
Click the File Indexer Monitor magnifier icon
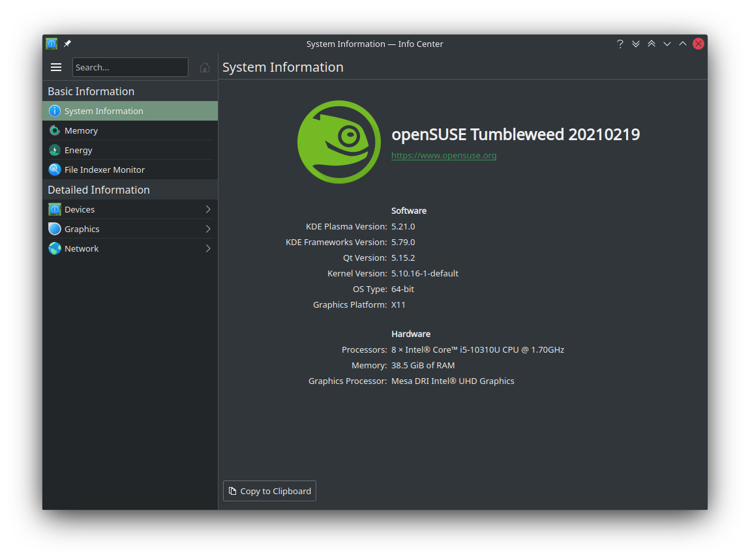point(55,169)
